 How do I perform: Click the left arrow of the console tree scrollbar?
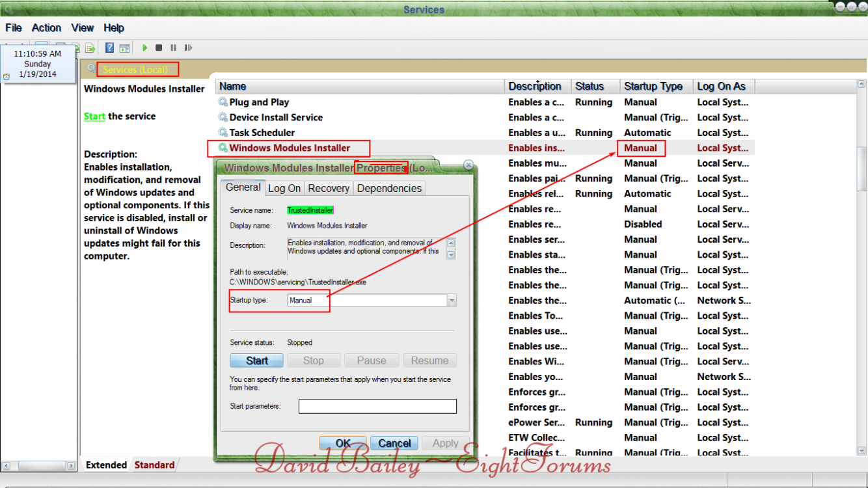click(7, 466)
